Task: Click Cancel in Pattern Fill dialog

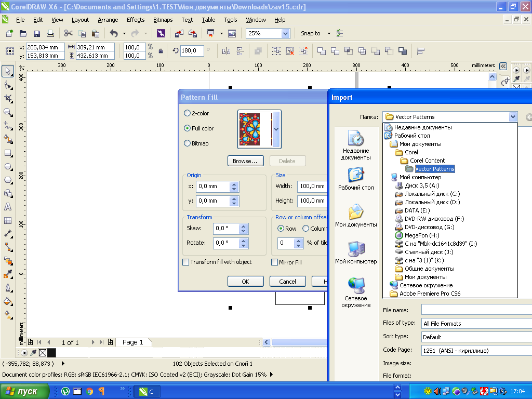Action: (287, 282)
